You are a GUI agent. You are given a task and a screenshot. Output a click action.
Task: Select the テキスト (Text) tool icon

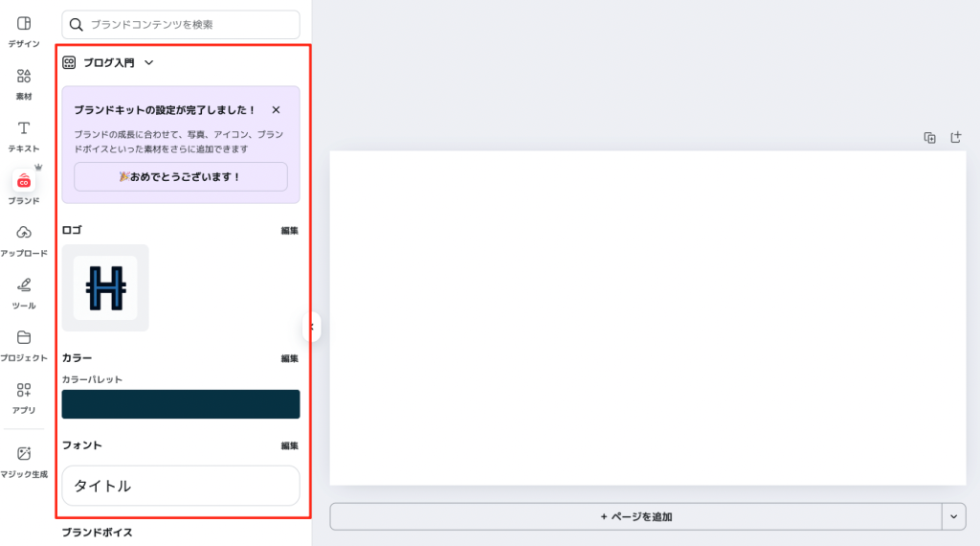click(24, 129)
